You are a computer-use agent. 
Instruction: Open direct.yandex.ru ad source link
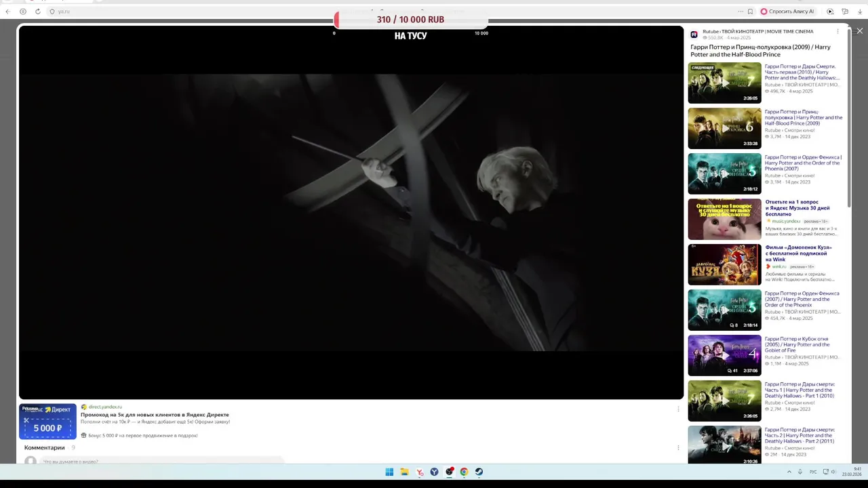105,407
